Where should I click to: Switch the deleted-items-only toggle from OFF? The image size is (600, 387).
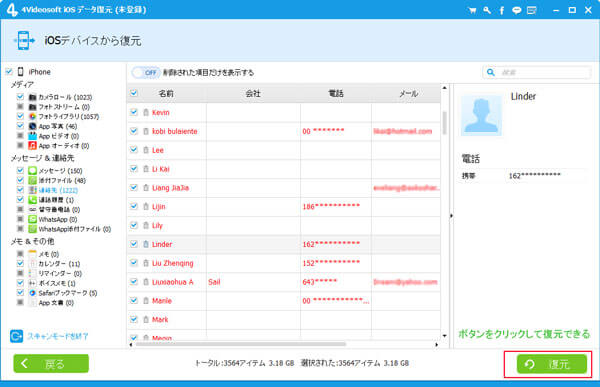(146, 72)
